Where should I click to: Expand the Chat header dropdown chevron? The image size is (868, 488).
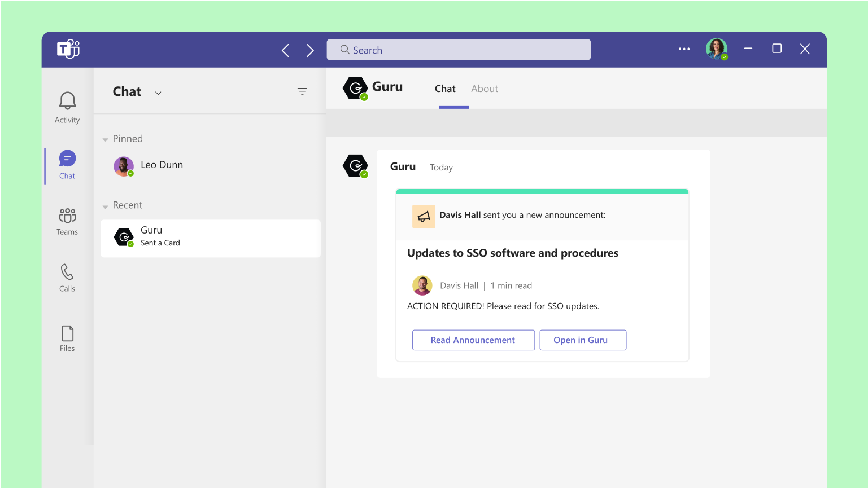[x=158, y=93]
